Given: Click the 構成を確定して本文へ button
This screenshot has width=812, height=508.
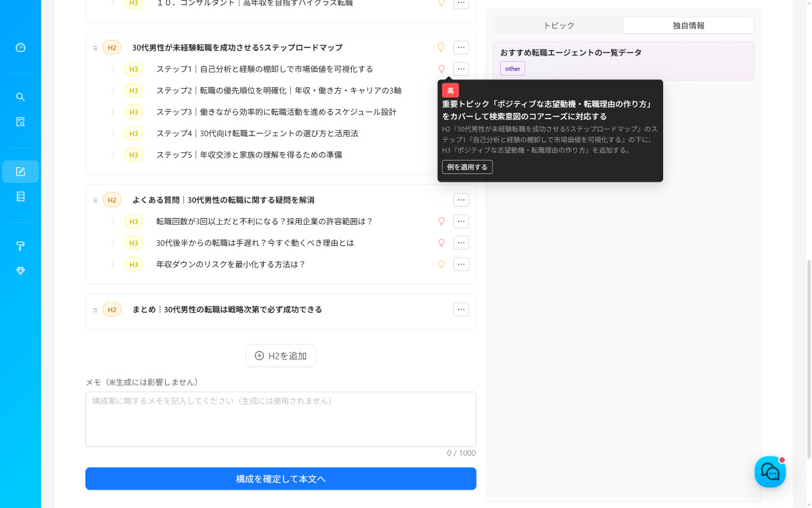Looking at the screenshot, I should point(281,478).
